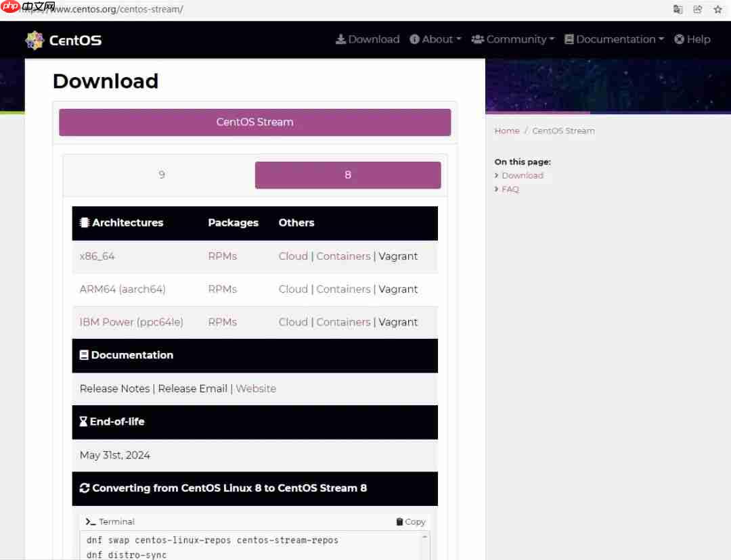The image size is (731, 560).
Task: Click the Copy icon on the terminal snippet
Action: click(399, 521)
